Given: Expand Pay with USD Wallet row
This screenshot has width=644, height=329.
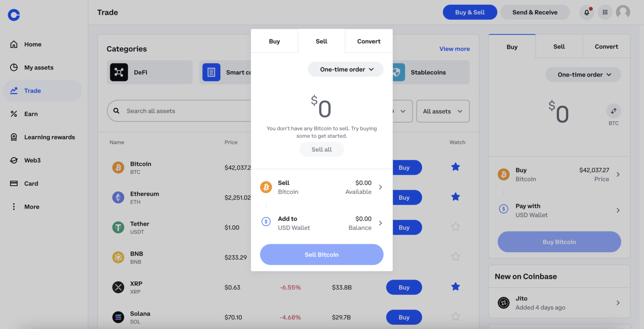Looking at the screenshot, I should 559,210.
